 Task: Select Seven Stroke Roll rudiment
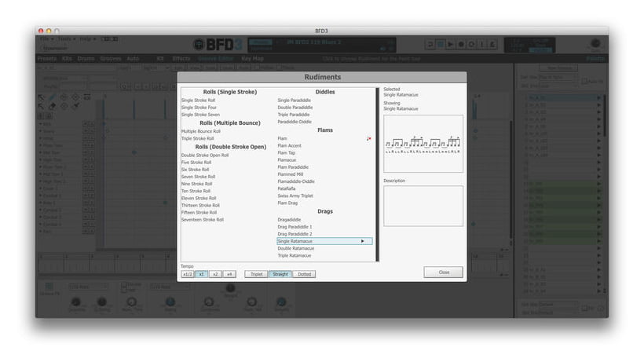199,177
